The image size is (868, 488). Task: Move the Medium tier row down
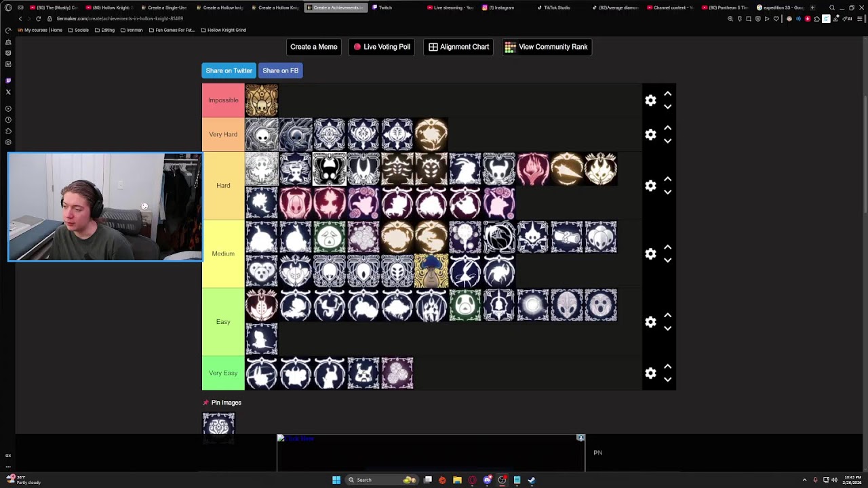[x=667, y=260]
